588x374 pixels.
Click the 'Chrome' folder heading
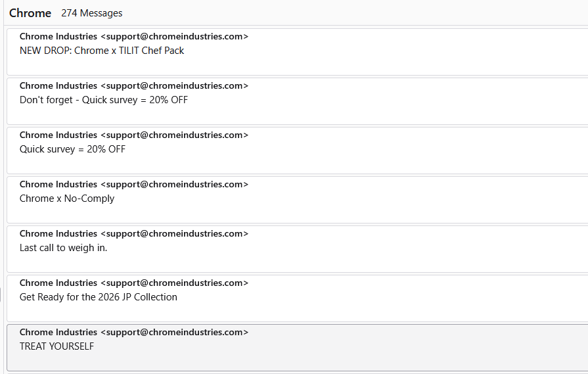coord(30,13)
